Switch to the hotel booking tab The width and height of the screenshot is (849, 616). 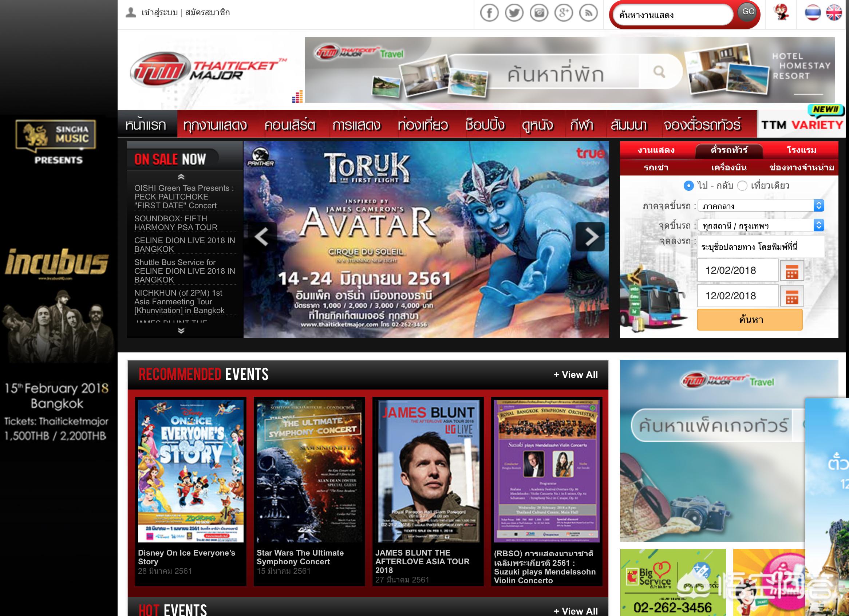[x=801, y=150]
